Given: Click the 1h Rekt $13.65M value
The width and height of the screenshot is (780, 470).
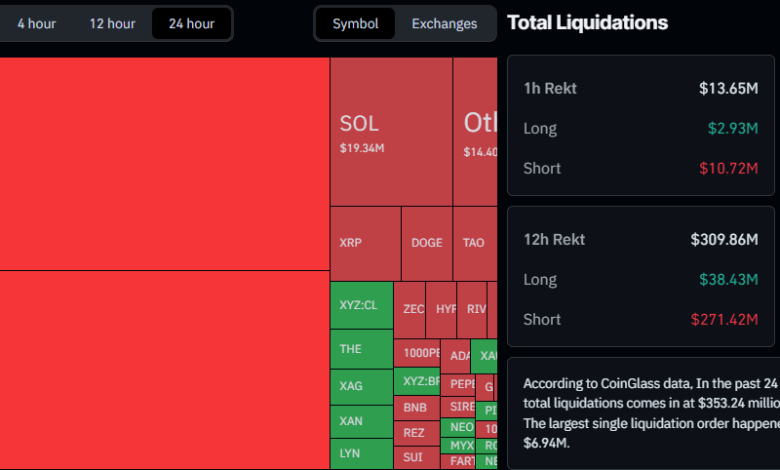Looking at the screenshot, I should (728, 88).
